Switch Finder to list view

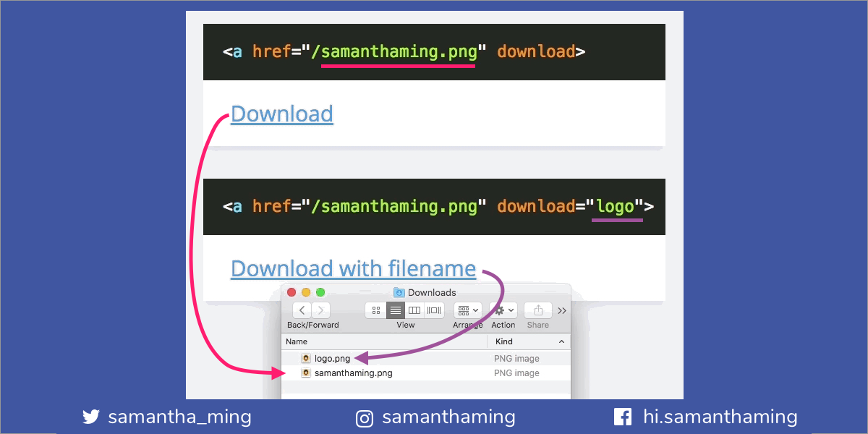tap(395, 310)
